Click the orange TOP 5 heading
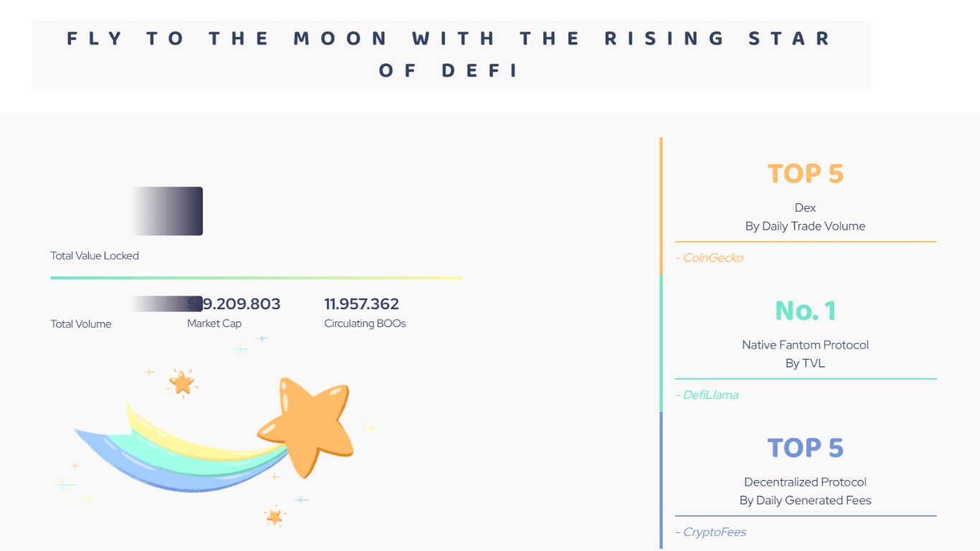Screen dimensions: 980x551 point(805,174)
